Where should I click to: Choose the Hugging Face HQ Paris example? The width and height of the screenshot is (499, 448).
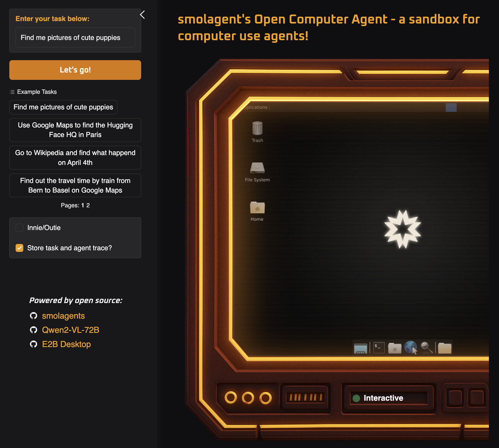tap(75, 130)
